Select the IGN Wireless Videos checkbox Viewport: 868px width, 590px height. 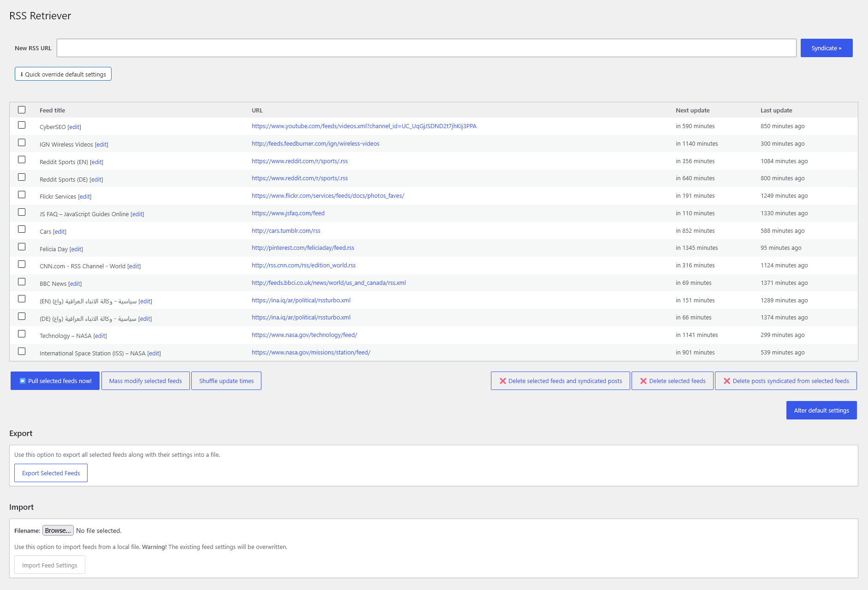tap(22, 142)
